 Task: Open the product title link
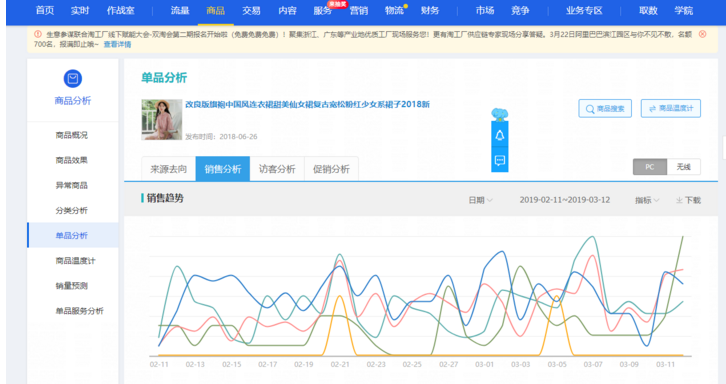(x=307, y=104)
